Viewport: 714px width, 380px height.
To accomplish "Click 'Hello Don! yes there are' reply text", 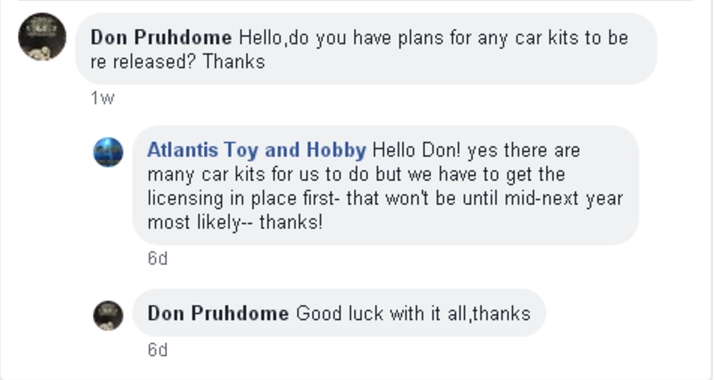I will (x=476, y=151).
